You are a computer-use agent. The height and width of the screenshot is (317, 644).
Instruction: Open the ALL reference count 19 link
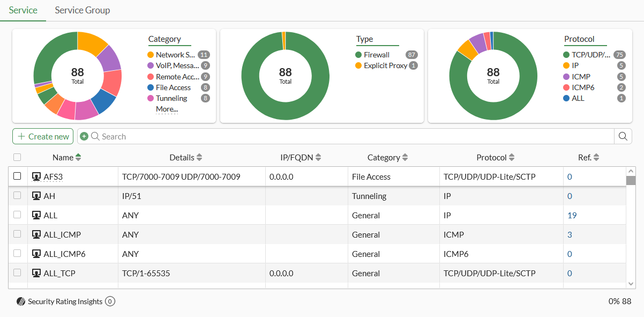[572, 215]
